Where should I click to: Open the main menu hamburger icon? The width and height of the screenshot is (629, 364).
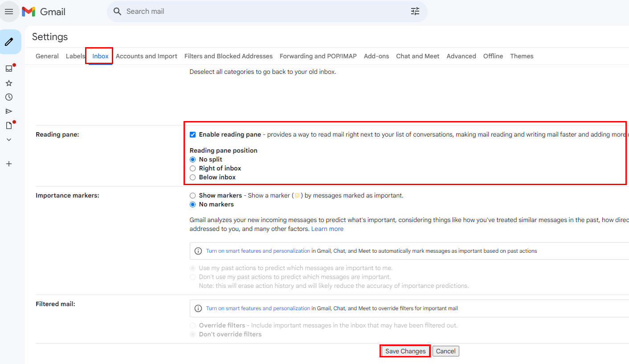(9, 12)
